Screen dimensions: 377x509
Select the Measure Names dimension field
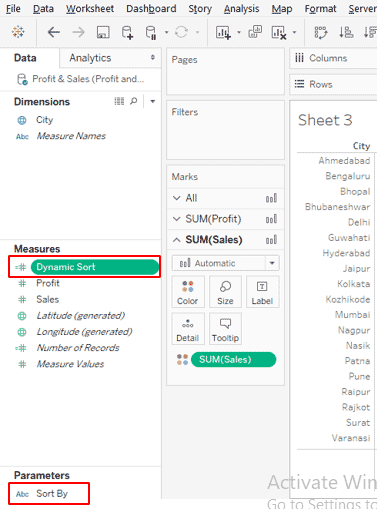pos(71,136)
